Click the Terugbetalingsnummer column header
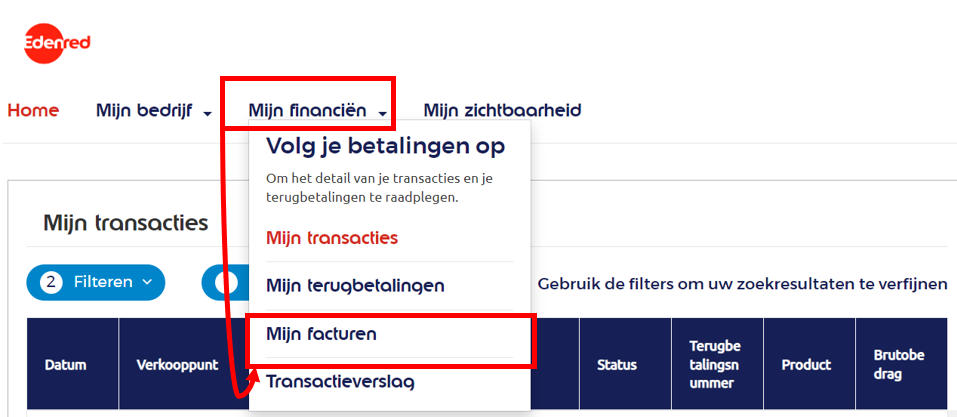The width and height of the screenshot is (957, 417). click(715, 364)
